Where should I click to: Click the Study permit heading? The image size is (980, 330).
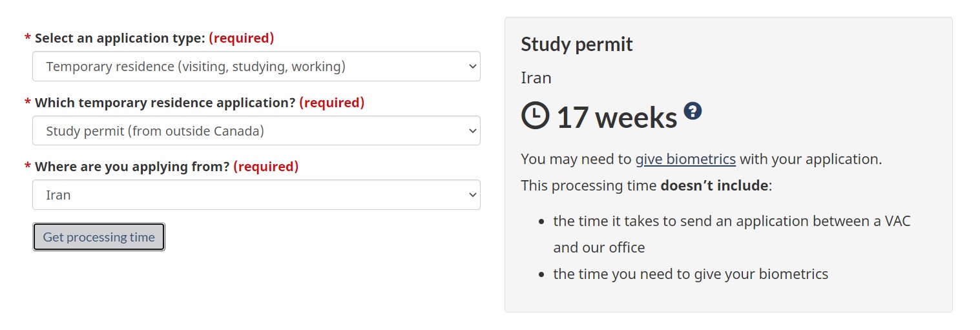point(577,45)
